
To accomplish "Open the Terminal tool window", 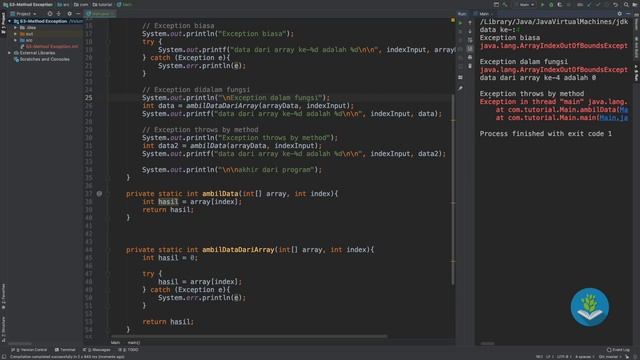I will click(65, 350).
